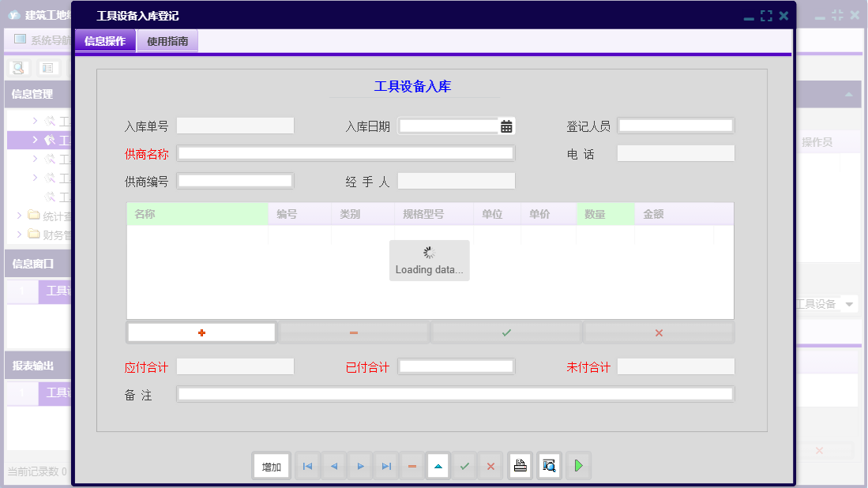This screenshot has height=488, width=868.
Task: Click the print icon in bottom toolbar
Action: [520, 466]
